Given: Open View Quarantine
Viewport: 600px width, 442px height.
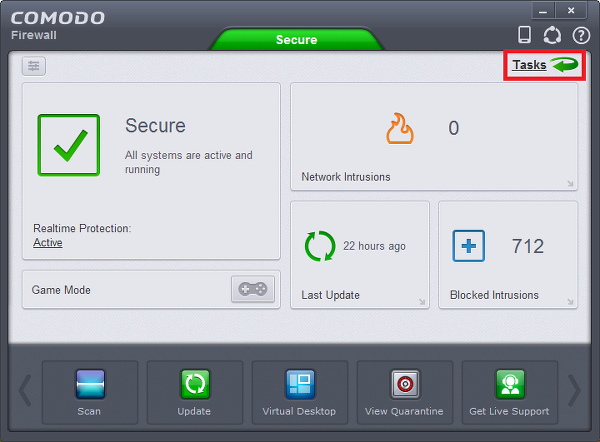Looking at the screenshot, I should [404, 392].
